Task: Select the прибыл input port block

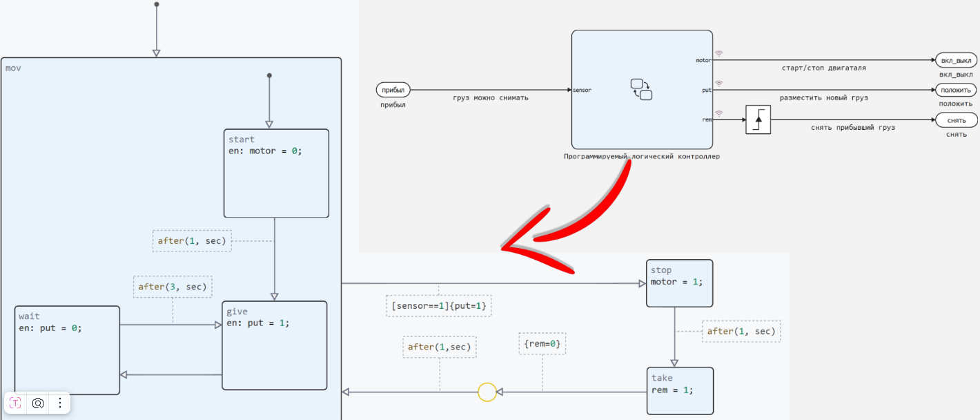Action: point(393,90)
